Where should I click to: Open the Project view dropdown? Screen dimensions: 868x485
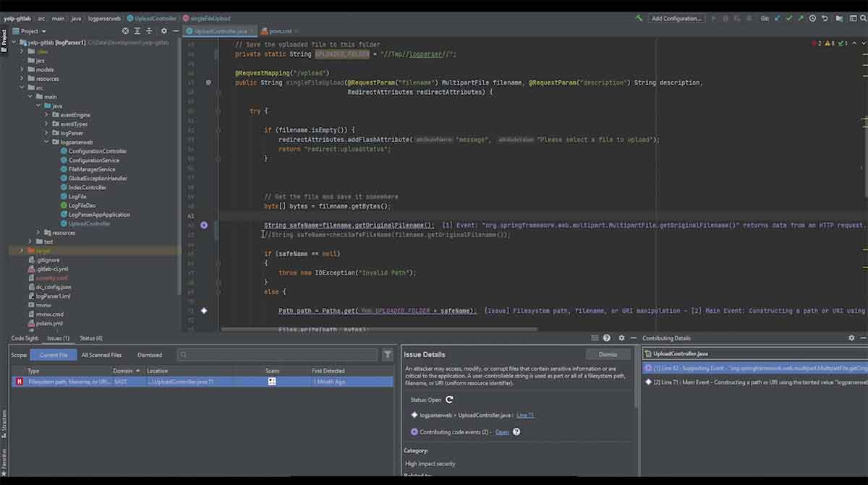tap(43, 31)
